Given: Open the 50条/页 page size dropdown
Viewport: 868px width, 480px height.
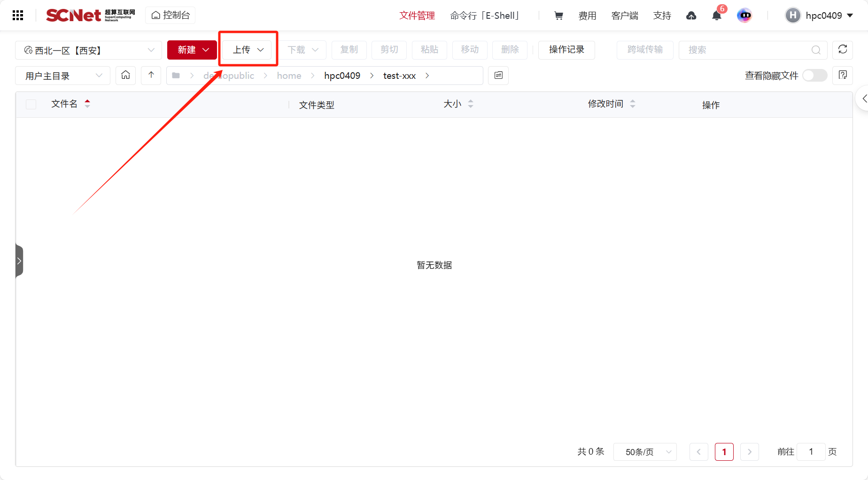Looking at the screenshot, I should coord(644,452).
